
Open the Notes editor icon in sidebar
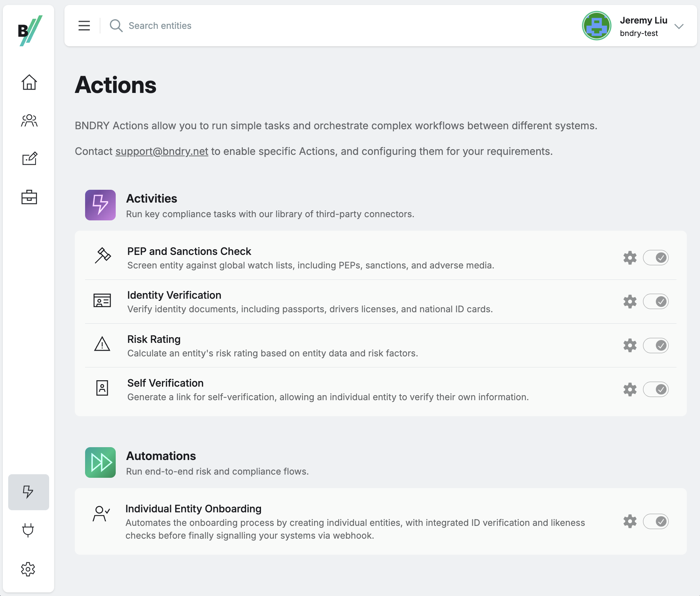pyautogui.click(x=28, y=159)
